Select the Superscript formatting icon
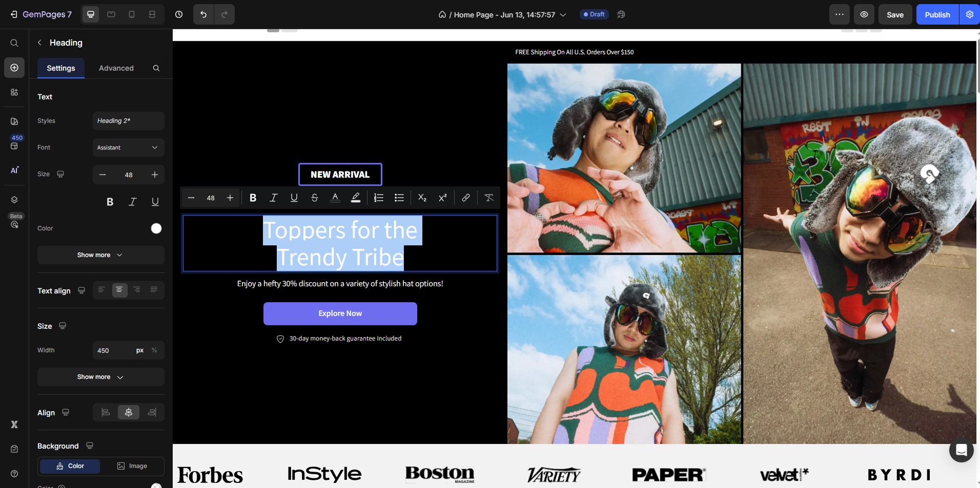The height and width of the screenshot is (488, 980). point(443,198)
